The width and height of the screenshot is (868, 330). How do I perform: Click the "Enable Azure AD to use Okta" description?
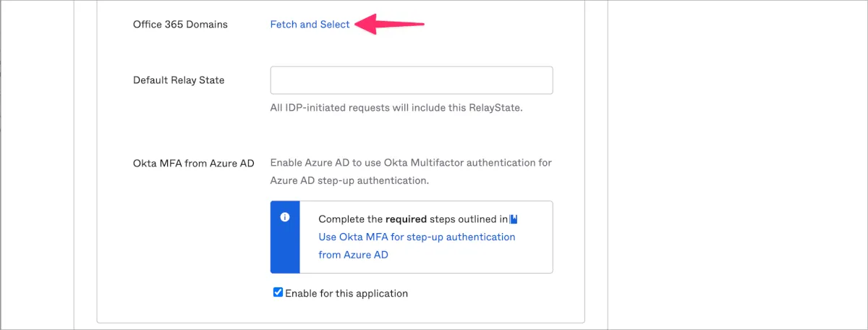pos(410,163)
